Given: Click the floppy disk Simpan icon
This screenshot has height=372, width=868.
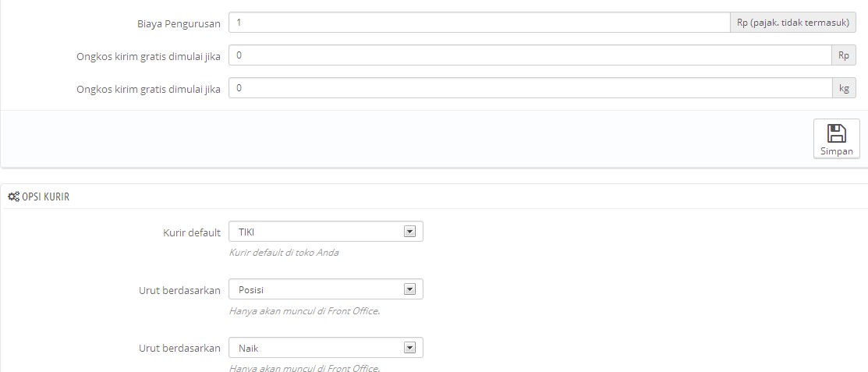Looking at the screenshot, I should coord(836,133).
